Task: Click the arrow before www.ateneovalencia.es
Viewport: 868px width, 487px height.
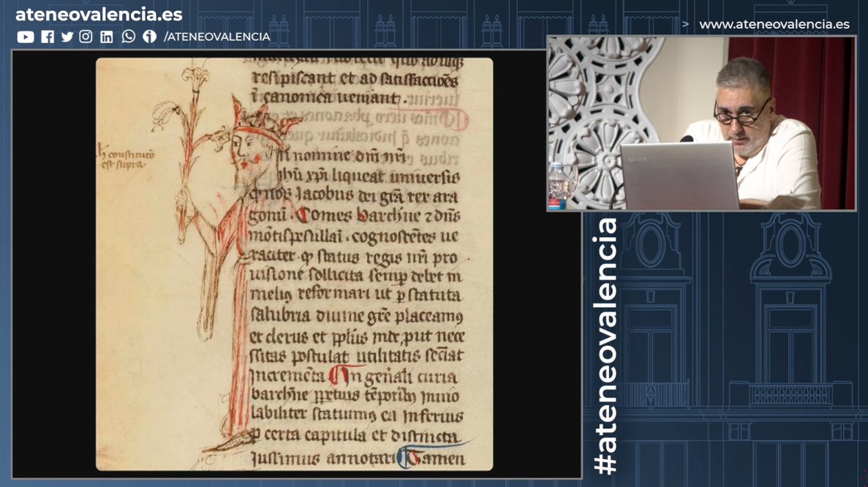Action: [x=685, y=24]
